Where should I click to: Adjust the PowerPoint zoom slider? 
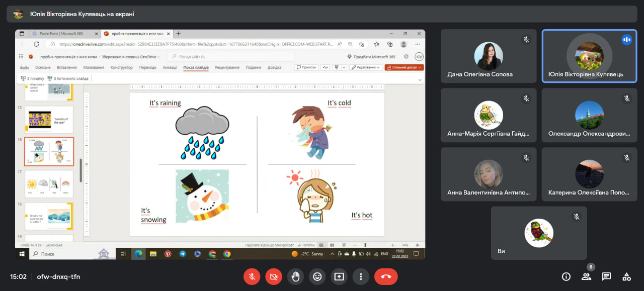[x=365, y=245]
